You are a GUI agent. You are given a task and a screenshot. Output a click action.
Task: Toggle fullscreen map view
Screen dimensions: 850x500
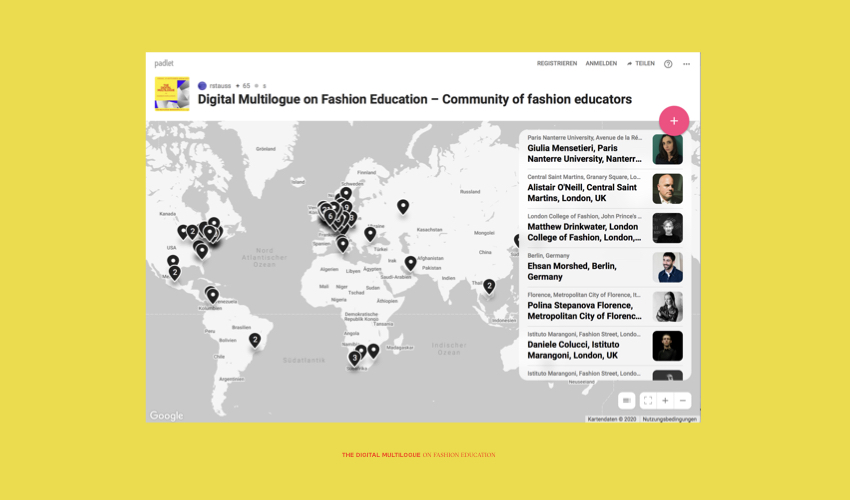tap(647, 401)
